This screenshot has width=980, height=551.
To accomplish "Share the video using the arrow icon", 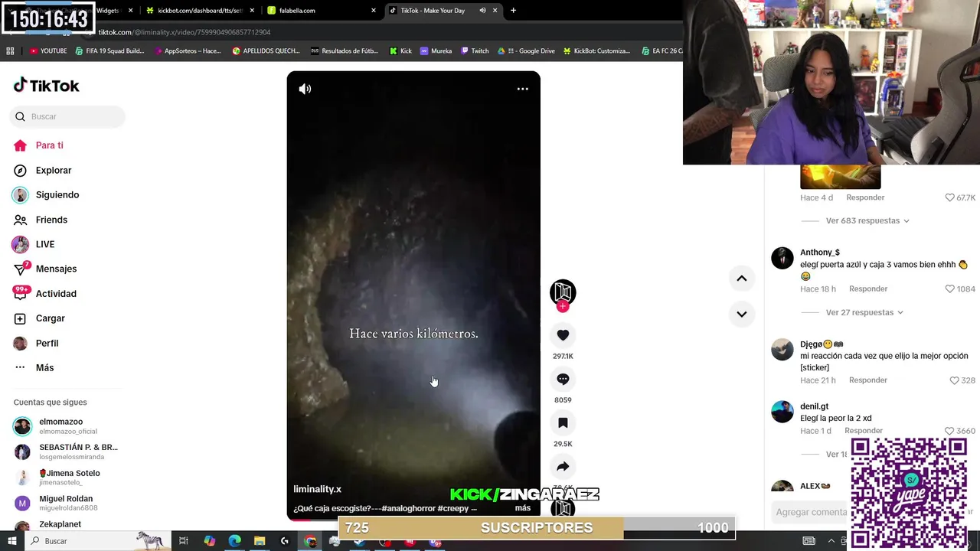I will click(563, 466).
